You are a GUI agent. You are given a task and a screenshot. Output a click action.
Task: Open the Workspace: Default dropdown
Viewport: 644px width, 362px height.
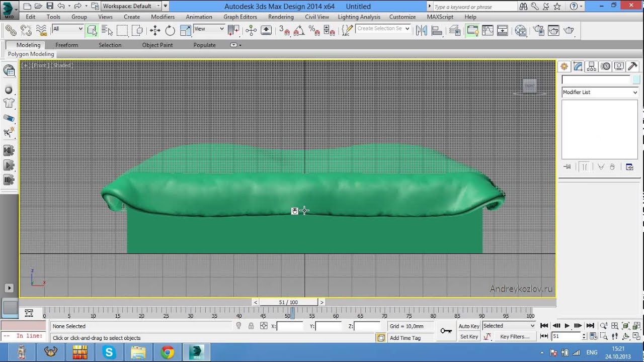point(131,6)
